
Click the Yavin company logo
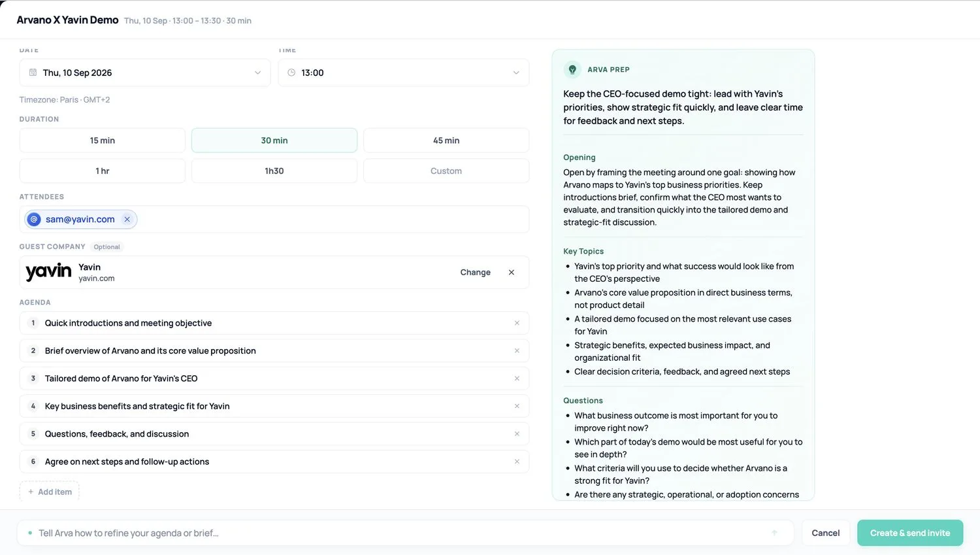[x=48, y=272]
